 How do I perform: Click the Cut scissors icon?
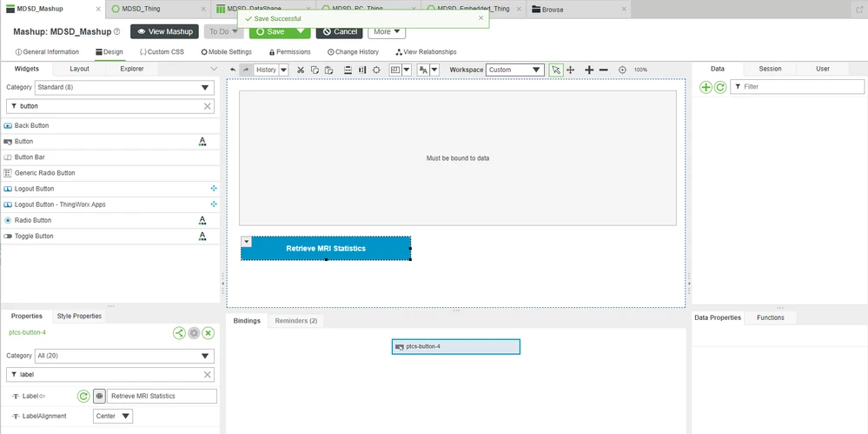(x=301, y=70)
